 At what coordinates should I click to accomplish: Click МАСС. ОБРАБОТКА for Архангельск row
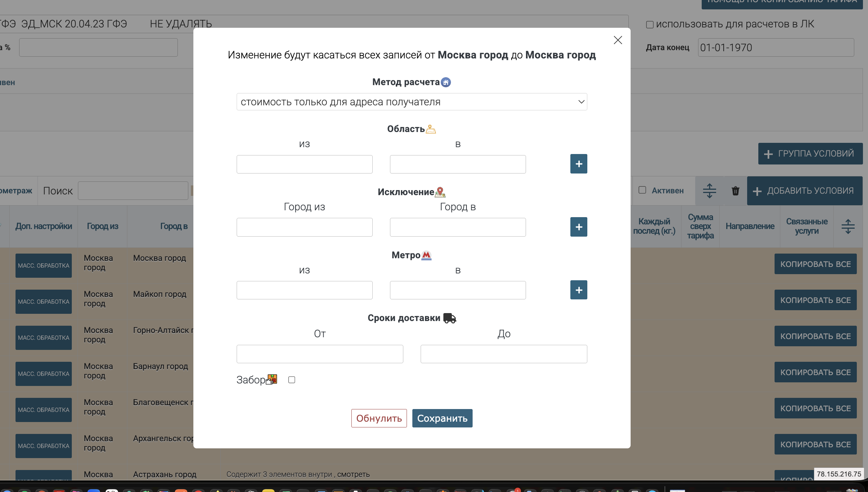(43, 446)
